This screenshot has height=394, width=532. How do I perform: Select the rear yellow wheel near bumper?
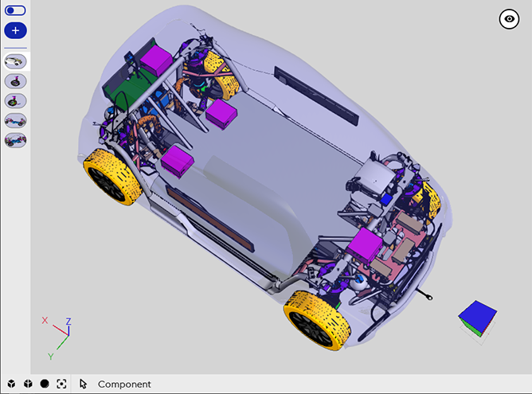coord(317,321)
